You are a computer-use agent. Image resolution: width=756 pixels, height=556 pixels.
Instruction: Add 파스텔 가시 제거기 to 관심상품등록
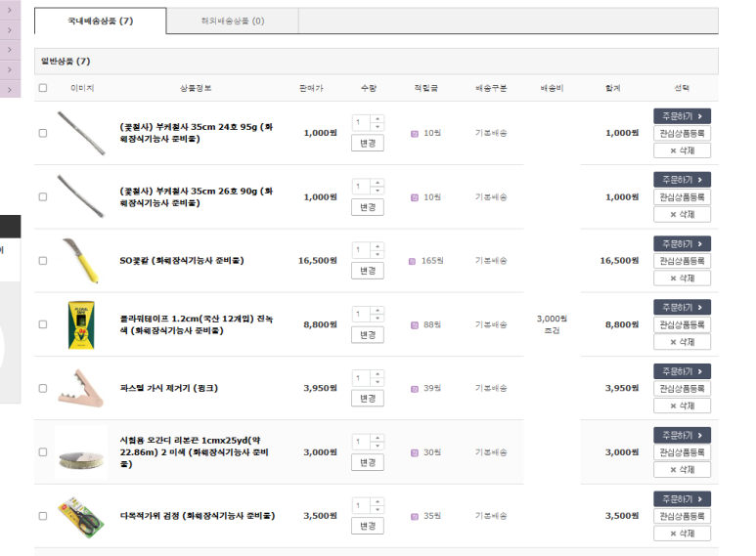pyautogui.click(x=683, y=388)
